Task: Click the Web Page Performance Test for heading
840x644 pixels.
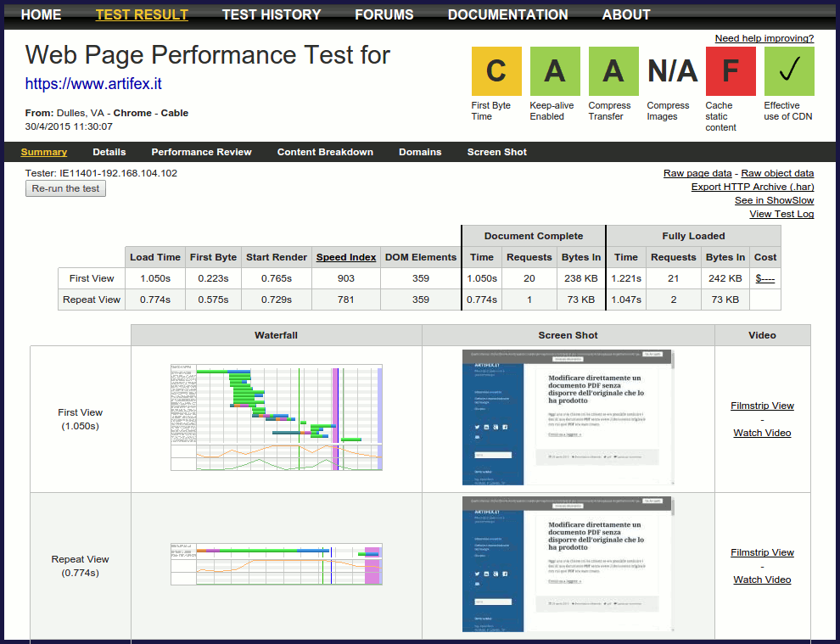Action: (208, 54)
